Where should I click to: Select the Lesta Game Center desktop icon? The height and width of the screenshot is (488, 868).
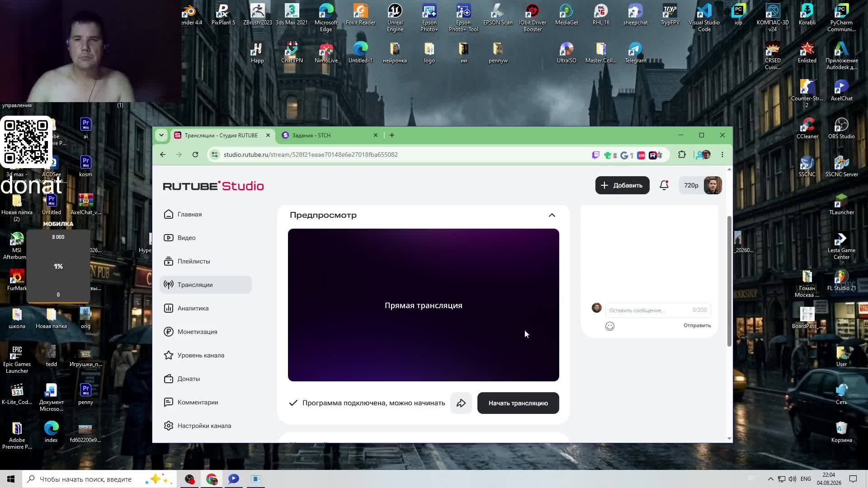[x=841, y=246]
